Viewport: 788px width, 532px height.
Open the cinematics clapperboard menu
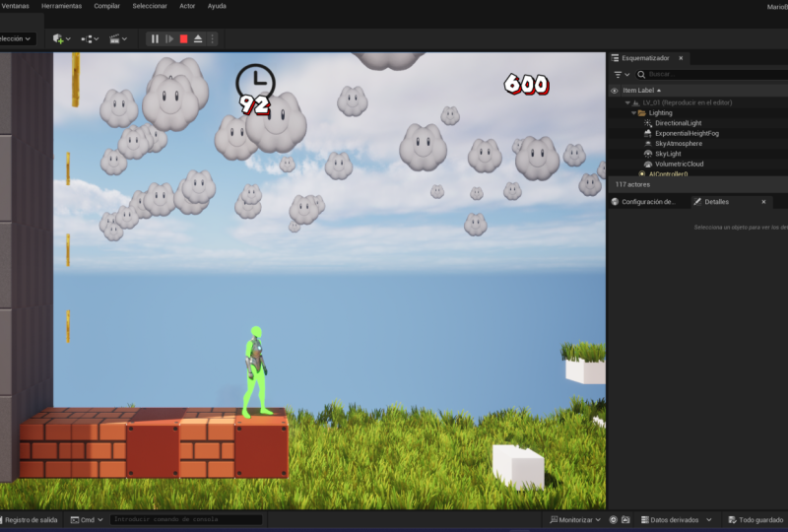coord(117,38)
